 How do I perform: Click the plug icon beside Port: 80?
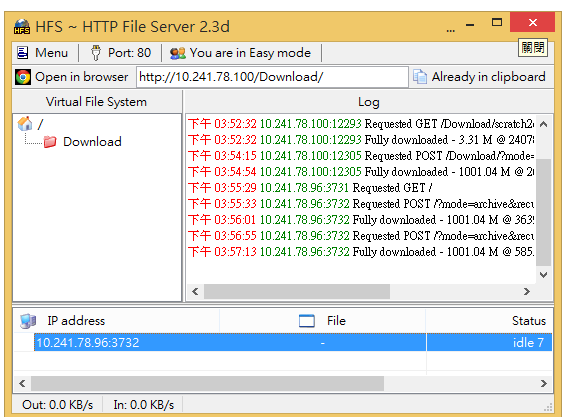point(95,53)
